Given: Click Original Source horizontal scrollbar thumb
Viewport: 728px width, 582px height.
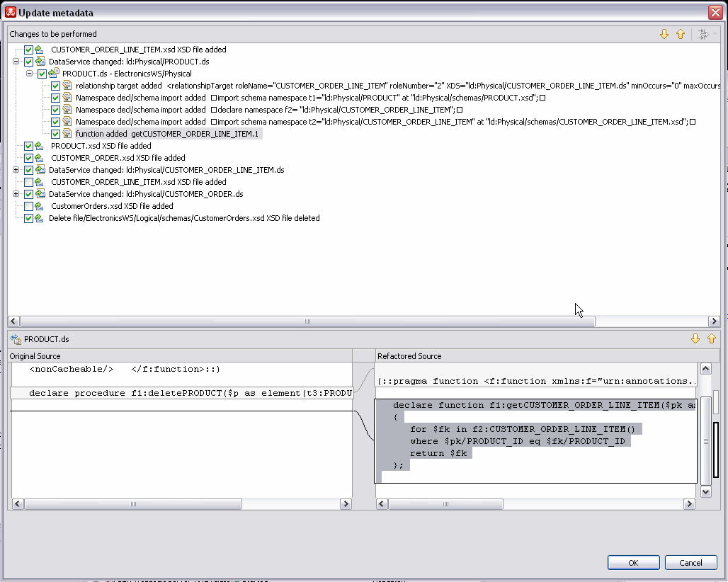Looking at the screenshot, I should click(x=133, y=504).
